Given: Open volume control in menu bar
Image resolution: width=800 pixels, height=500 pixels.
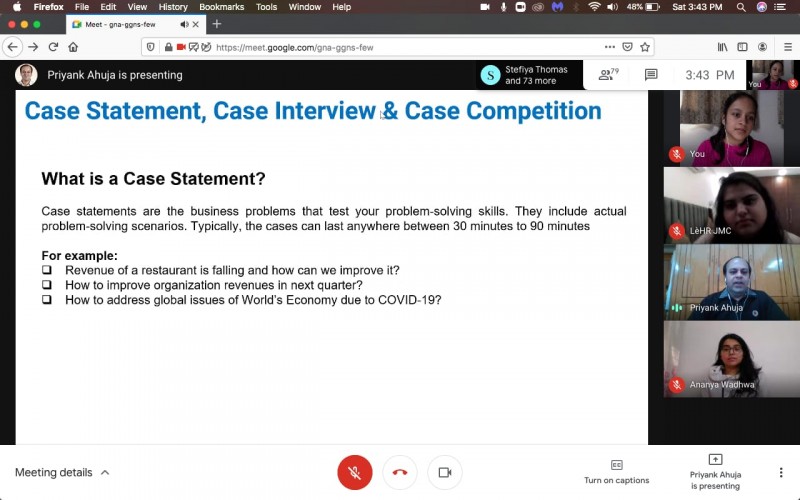Looking at the screenshot, I should point(612,7).
